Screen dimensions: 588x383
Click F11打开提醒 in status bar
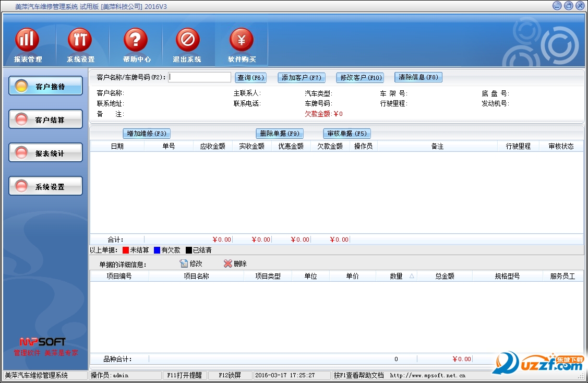(x=185, y=375)
